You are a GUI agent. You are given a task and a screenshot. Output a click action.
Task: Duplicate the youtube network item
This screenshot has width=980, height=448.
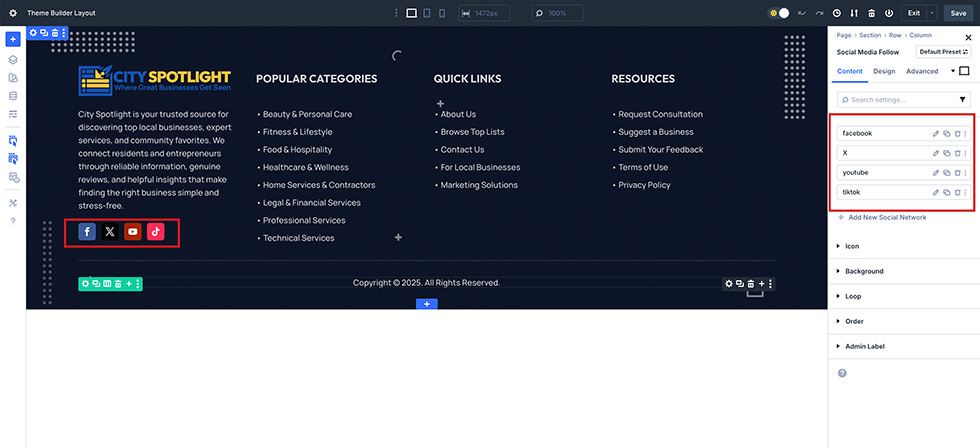[946, 172]
